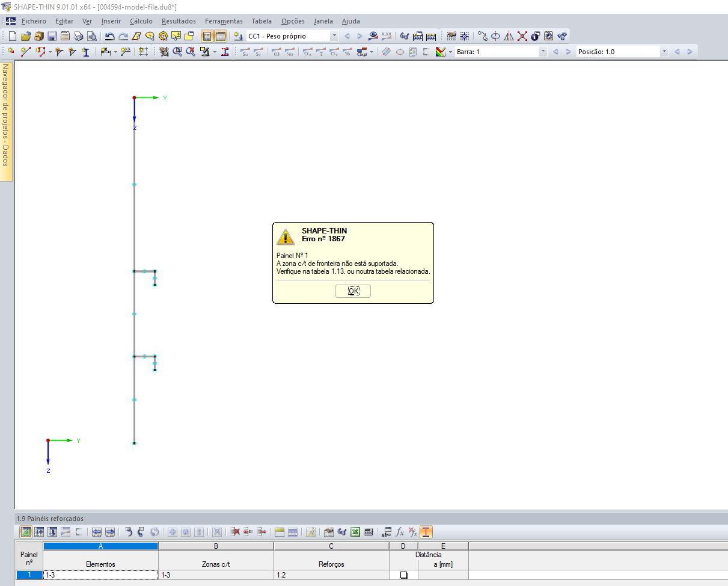Click the zoom window magnifier icon
Screen dimensions: 728x586
(177, 52)
